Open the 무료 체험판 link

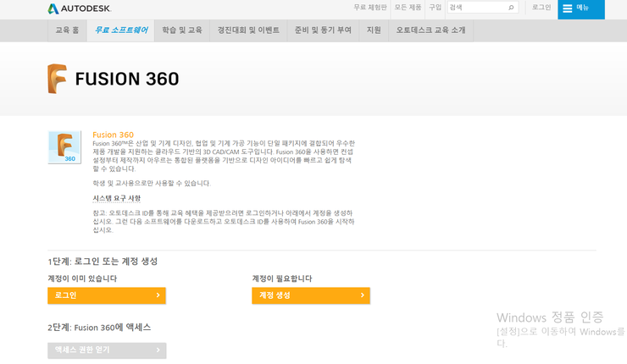tap(370, 7)
